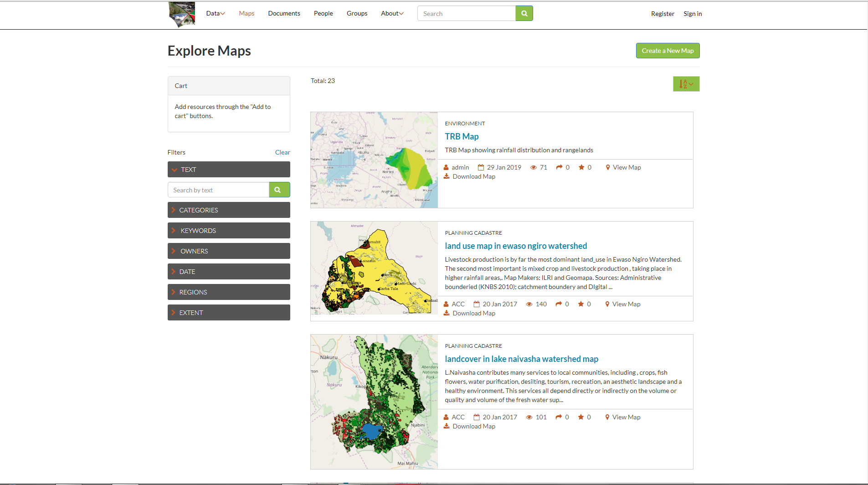Image resolution: width=868 pixels, height=485 pixels.
Task: Collapse the TEXT filter section
Action: (x=228, y=169)
